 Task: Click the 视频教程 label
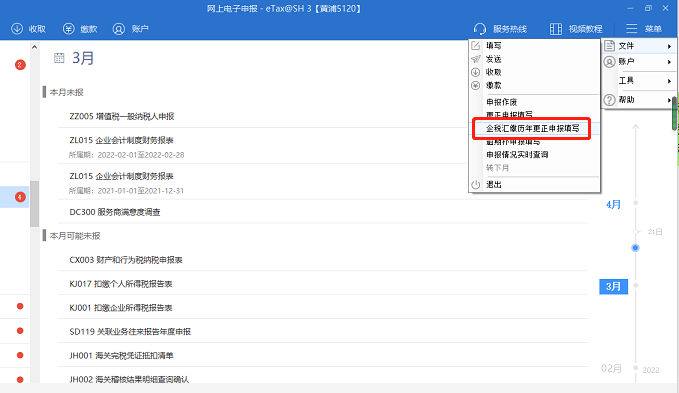[585, 29]
